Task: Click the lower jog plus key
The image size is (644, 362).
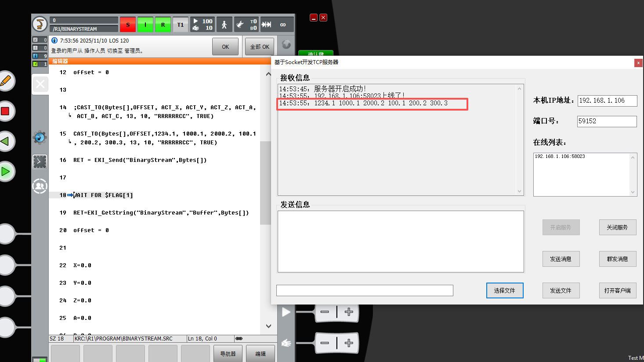Action: 349,343
